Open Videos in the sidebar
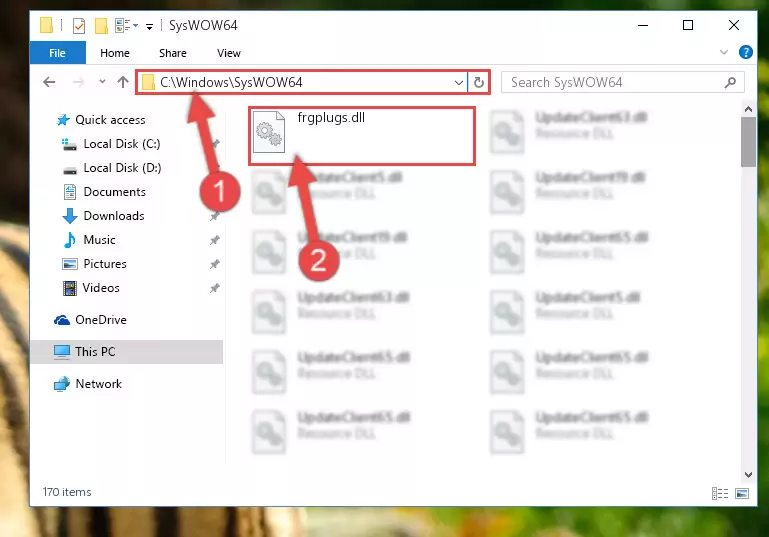Viewport: 769px width, 537px height. 101,288
